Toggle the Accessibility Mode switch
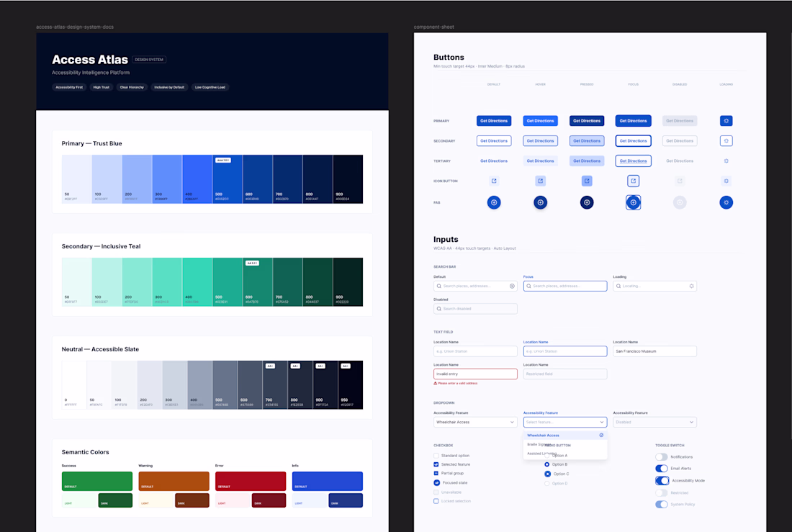The height and width of the screenshot is (532, 792). [x=662, y=480]
